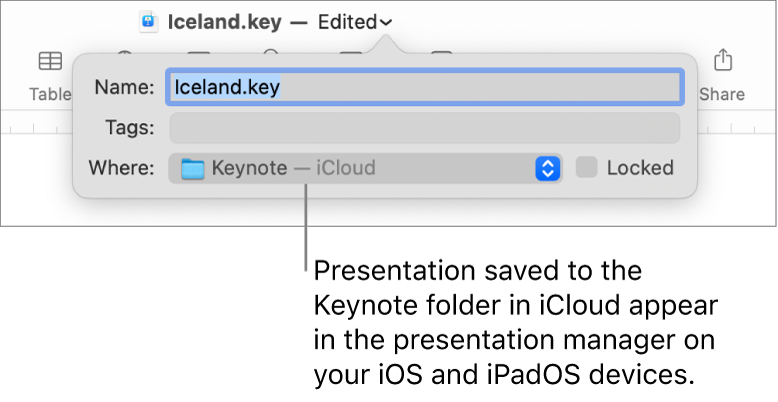Enable the Locked checkbox

click(588, 168)
